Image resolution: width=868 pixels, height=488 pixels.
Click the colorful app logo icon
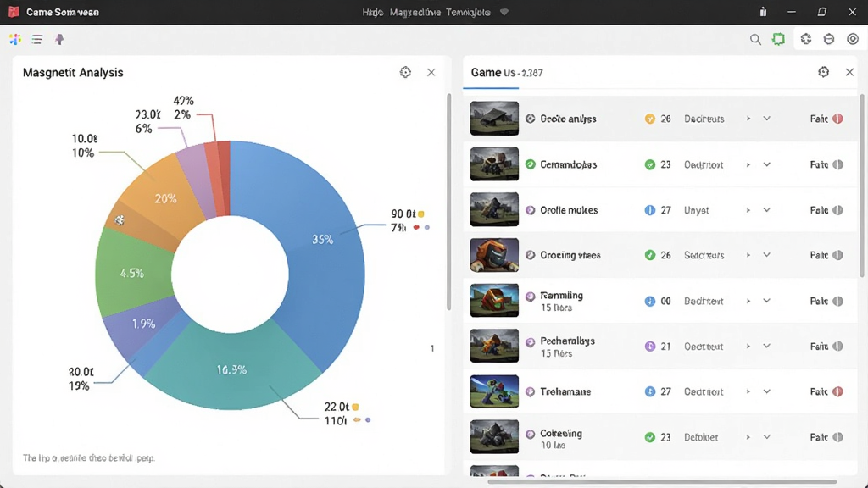coord(15,39)
